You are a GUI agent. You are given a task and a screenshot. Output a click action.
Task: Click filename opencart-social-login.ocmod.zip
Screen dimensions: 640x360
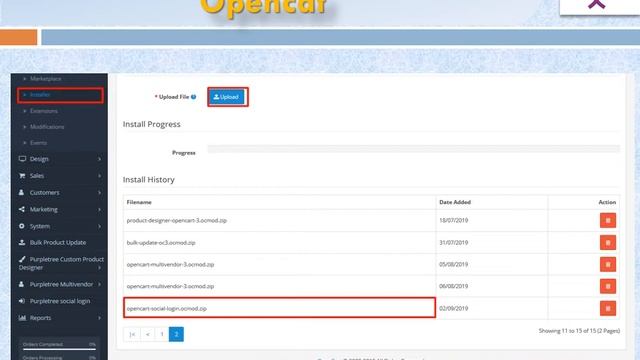pos(167,309)
